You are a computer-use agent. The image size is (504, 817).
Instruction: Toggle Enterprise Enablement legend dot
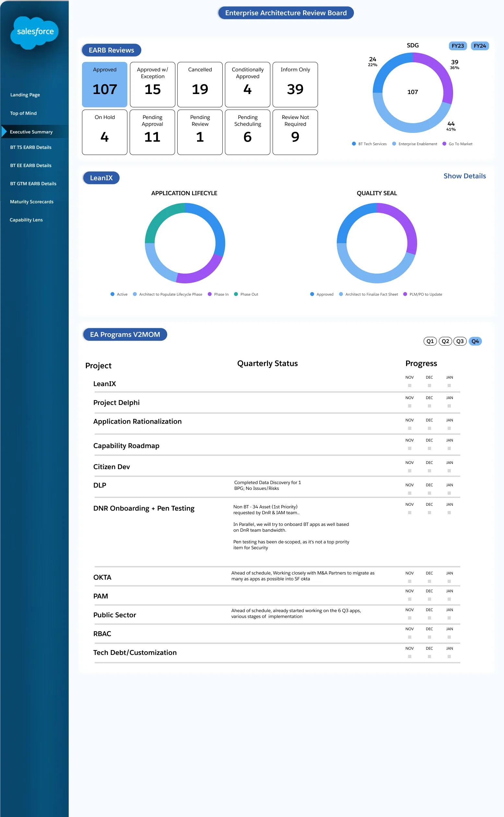point(394,144)
